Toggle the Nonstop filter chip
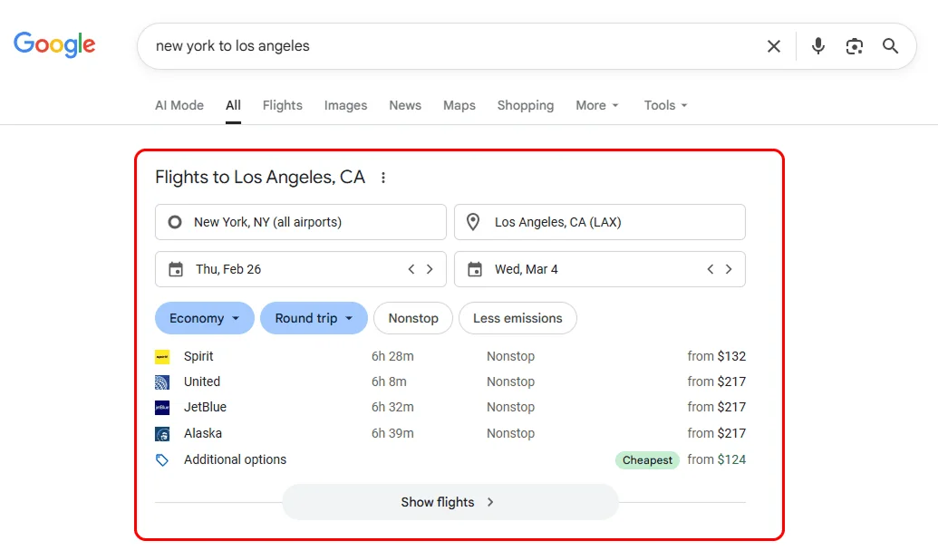This screenshot has width=938, height=560. [x=413, y=318]
